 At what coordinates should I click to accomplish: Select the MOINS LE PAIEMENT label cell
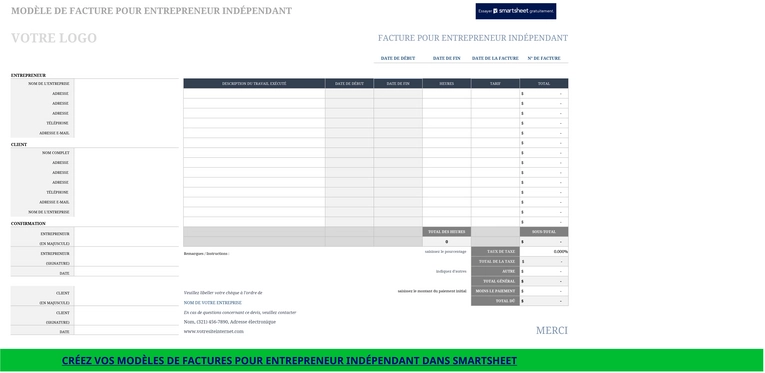(x=495, y=291)
